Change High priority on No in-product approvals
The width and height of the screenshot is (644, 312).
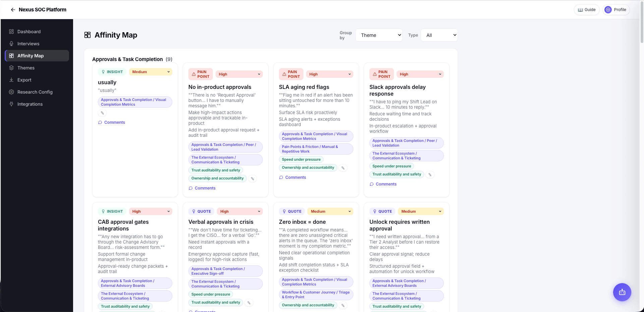[239, 74]
